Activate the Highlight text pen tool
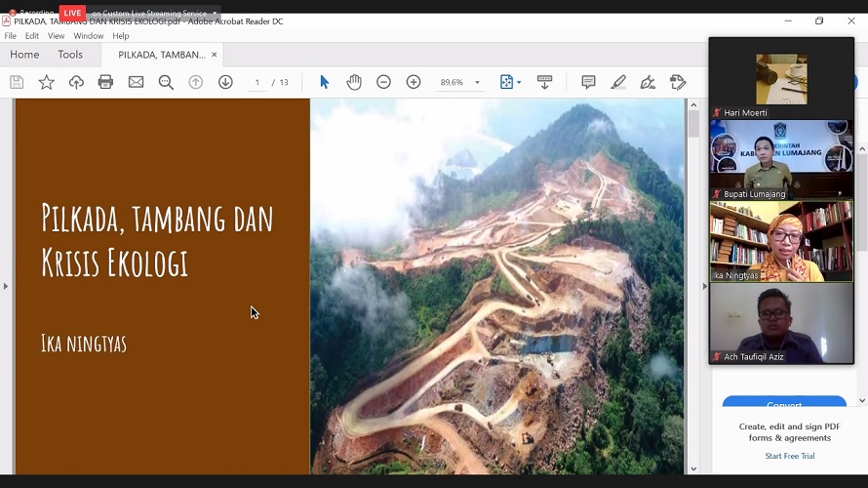Screen dimensions: 868x488 [618, 83]
